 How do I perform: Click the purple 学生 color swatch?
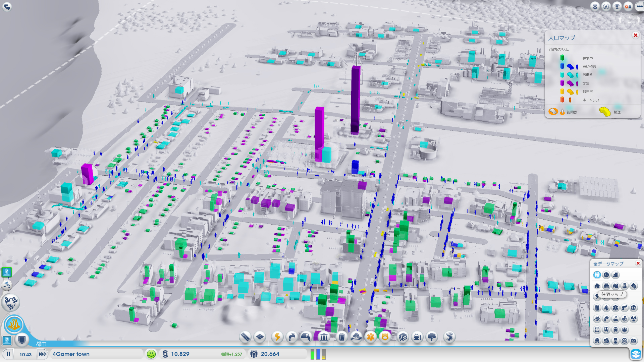click(562, 83)
